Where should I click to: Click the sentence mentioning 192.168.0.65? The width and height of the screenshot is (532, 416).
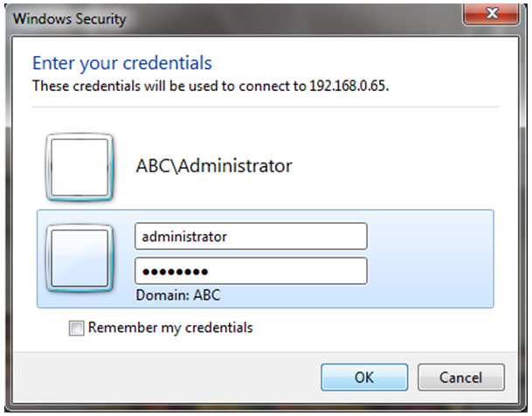pos(211,86)
